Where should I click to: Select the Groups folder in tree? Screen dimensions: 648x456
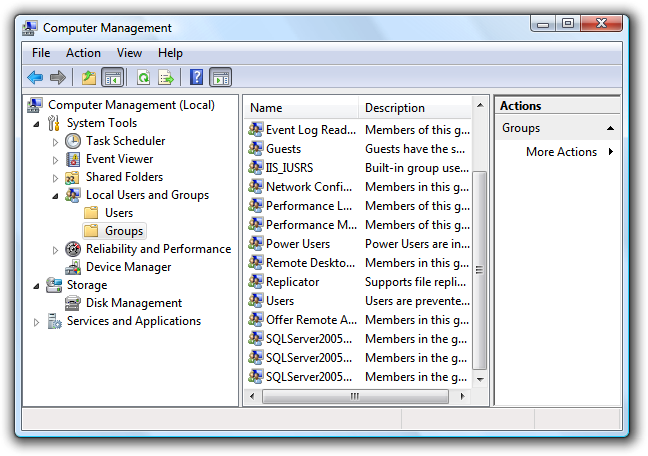click(114, 231)
